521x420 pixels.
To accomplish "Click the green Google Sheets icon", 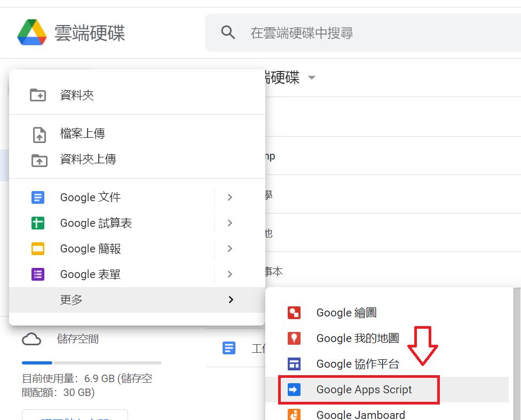I will tap(38, 223).
